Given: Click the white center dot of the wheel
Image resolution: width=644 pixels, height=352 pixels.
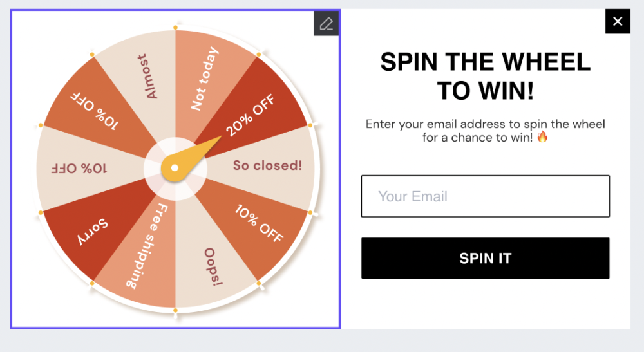Looking at the screenshot, I should click(175, 168).
